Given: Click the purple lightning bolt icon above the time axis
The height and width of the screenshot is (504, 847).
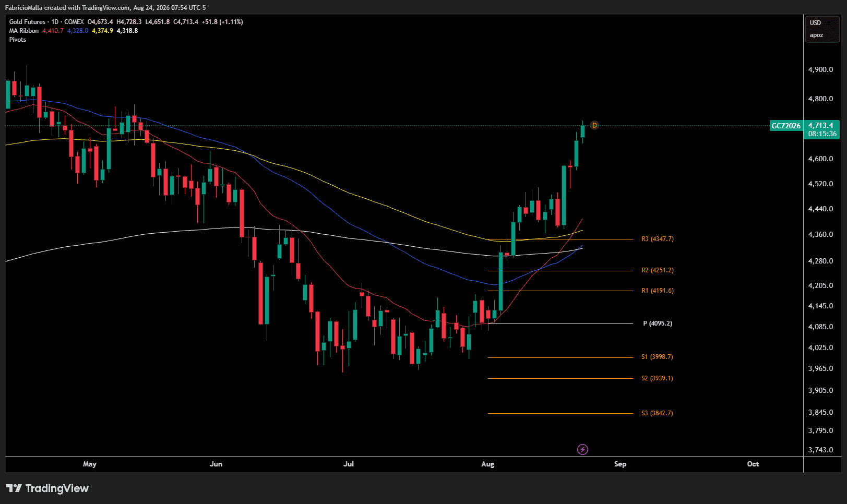Looking at the screenshot, I should (x=583, y=449).
